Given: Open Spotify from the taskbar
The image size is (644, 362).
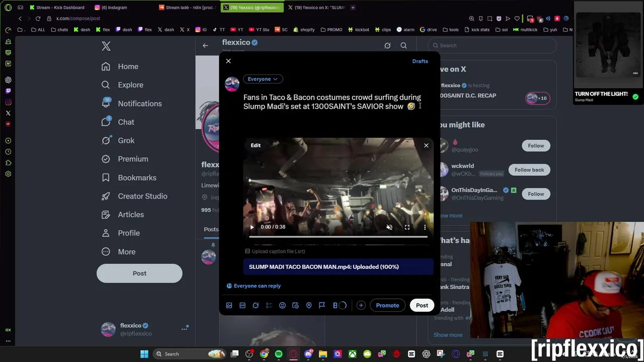Looking at the screenshot, I should (x=279, y=354).
